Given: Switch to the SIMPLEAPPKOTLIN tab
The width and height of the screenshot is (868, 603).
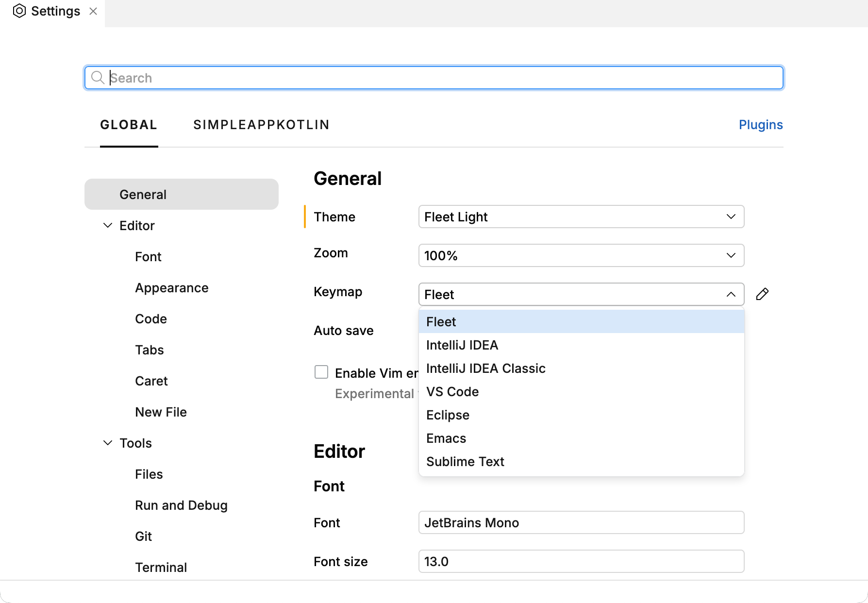Looking at the screenshot, I should click(262, 125).
